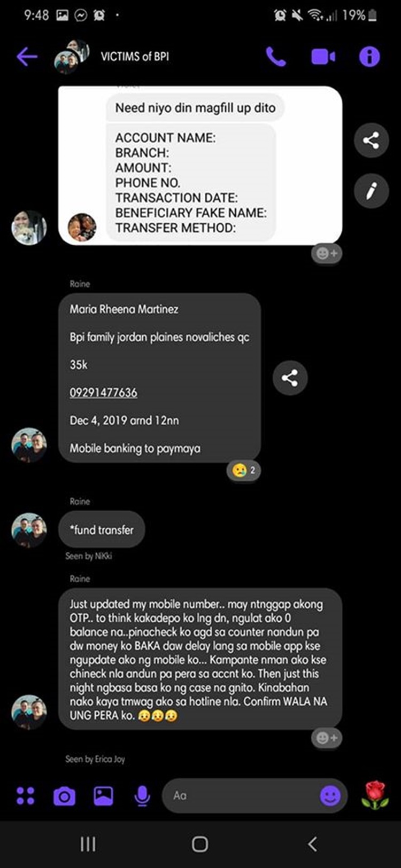Share the forwarded image form message
401x868 pixels.
coord(371,140)
